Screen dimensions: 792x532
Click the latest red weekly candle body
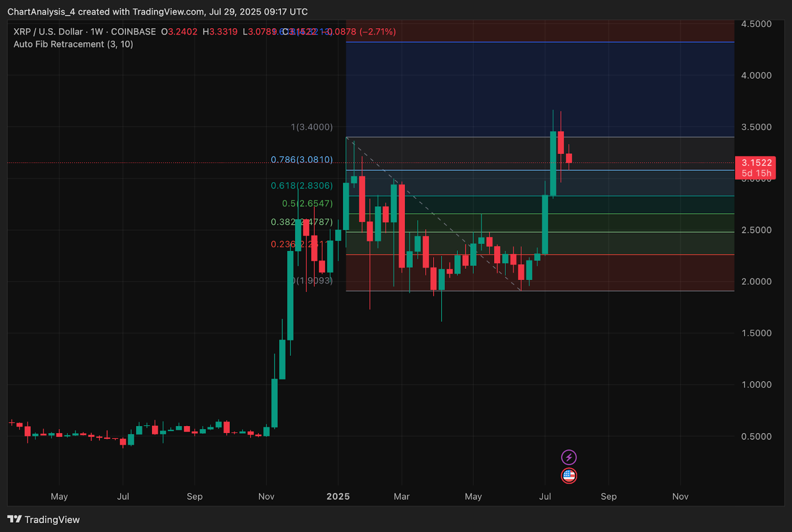[x=569, y=158]
